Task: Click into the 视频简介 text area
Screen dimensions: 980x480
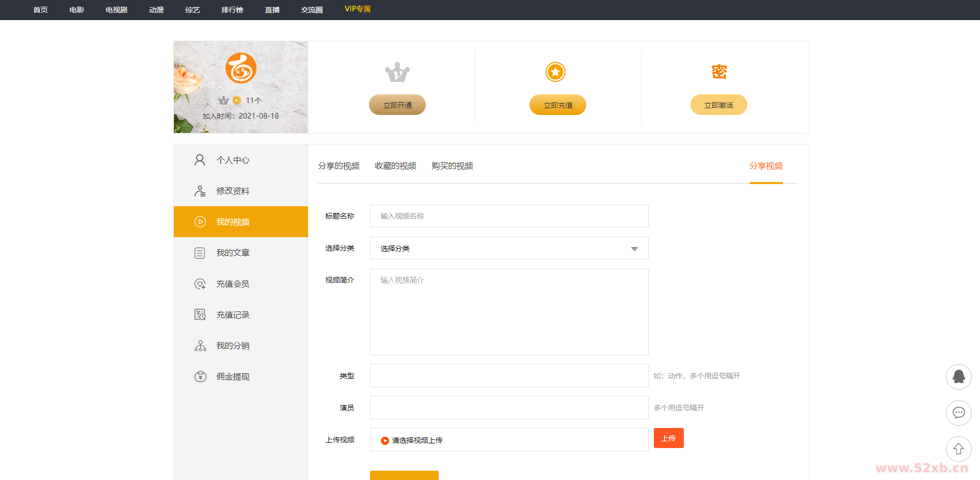Action: tap(508, 312)
